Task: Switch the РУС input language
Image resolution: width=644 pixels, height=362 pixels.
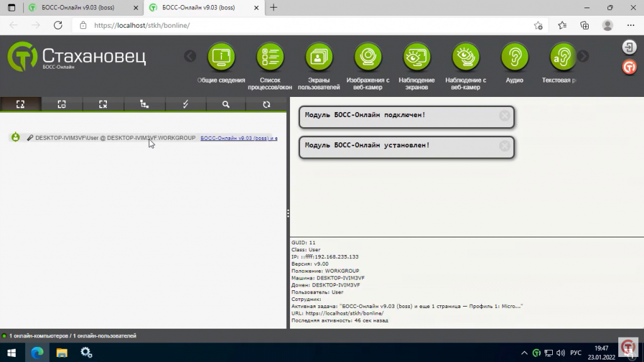Action: [x=576, y=353]
